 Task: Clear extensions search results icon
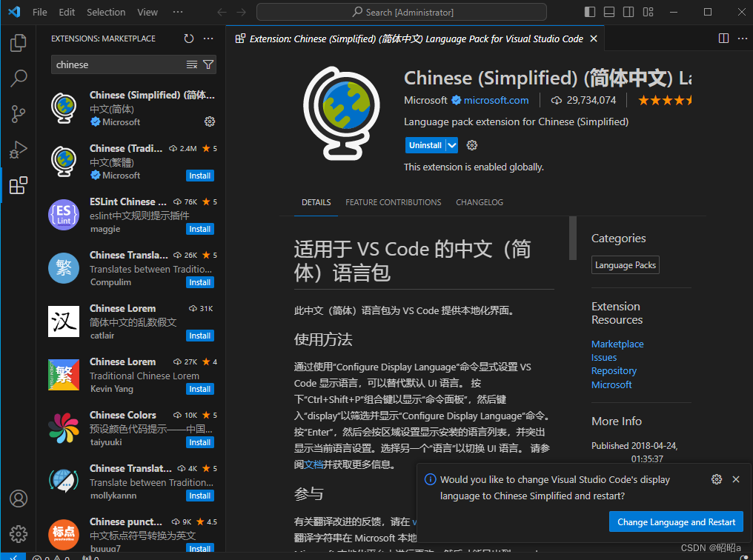click(x=192, y=64)
